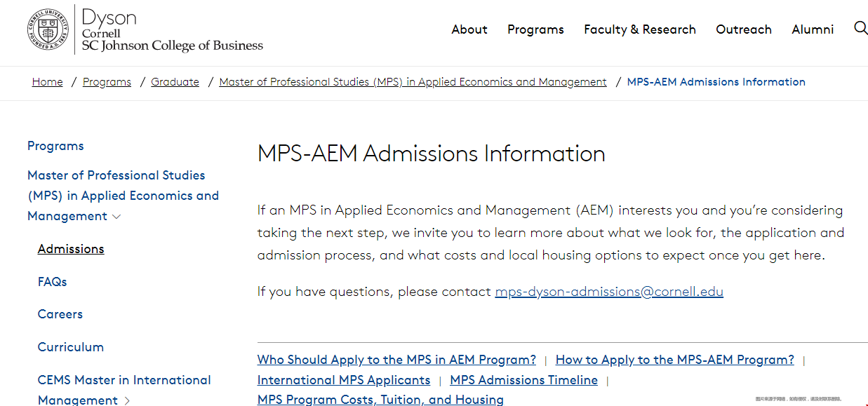Image resolution: width=868 pixels, height=406 pixels.
Task: Click the Home breadcrumb link
Action: (x=47, y=82)
